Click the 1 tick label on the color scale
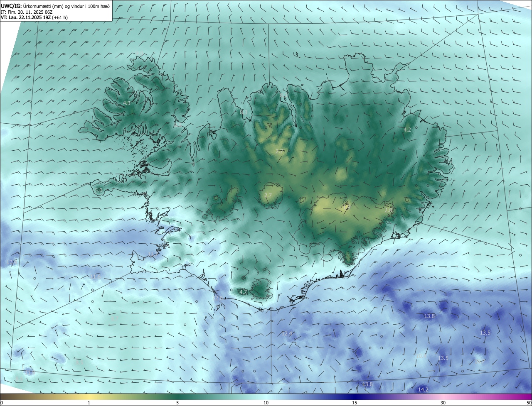 (89, 403)
